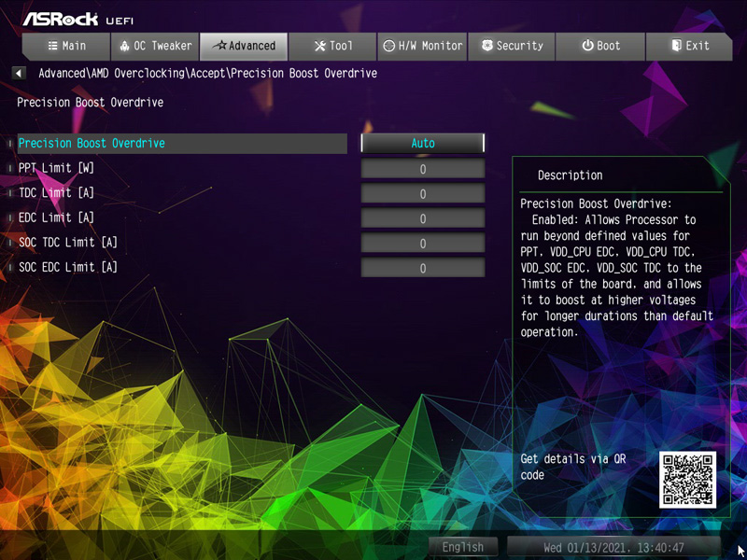Screen dimensions: 747x560
Task: Select the SOC TDC Limit [A] label
Action: pyautogui.click(x=67, y=243)
